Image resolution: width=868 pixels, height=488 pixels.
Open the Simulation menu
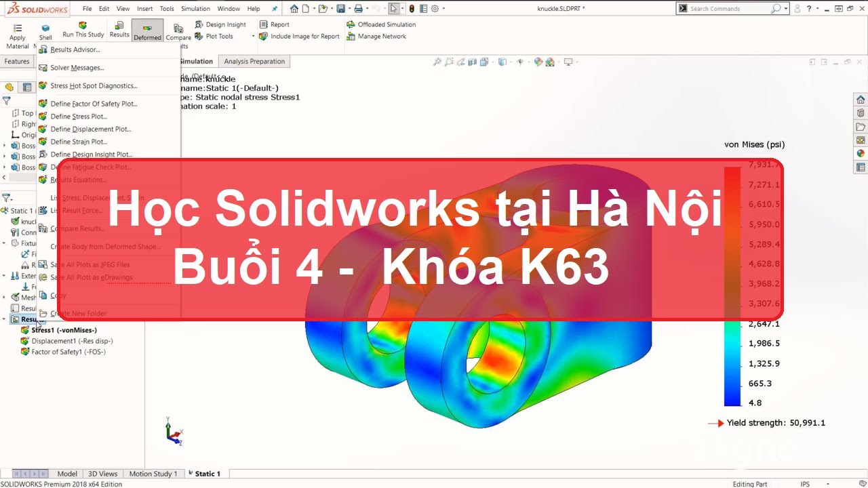pyautogui.click(x=195, y=9)
